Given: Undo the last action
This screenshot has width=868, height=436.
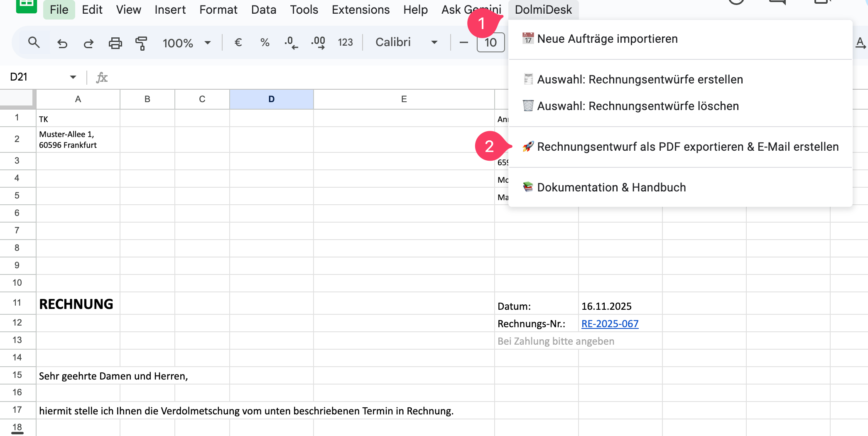Looking at the screenshot, I should click(x=62, y=43).
